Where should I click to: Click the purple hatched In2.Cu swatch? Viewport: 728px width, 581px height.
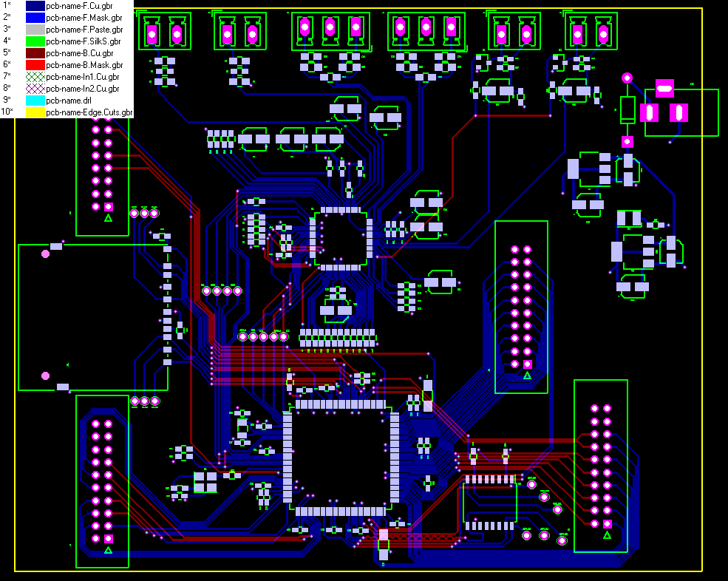tap(35, 89)
